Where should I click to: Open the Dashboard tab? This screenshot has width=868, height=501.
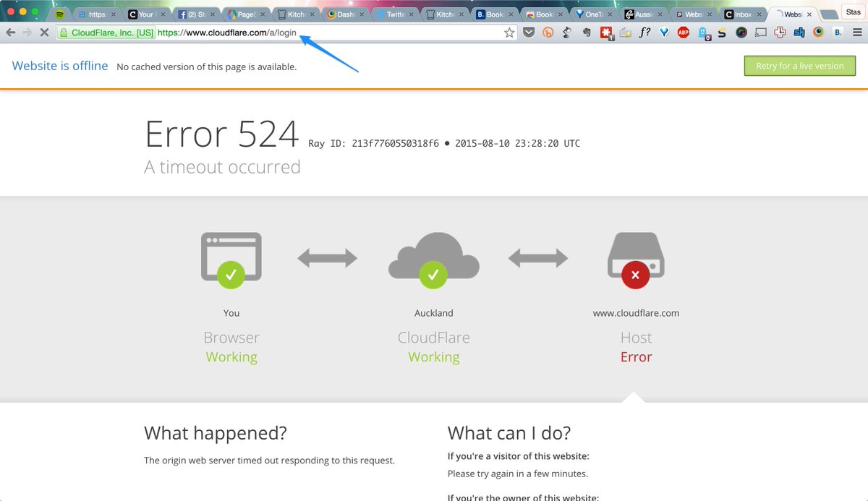click(x=344, y=14)
